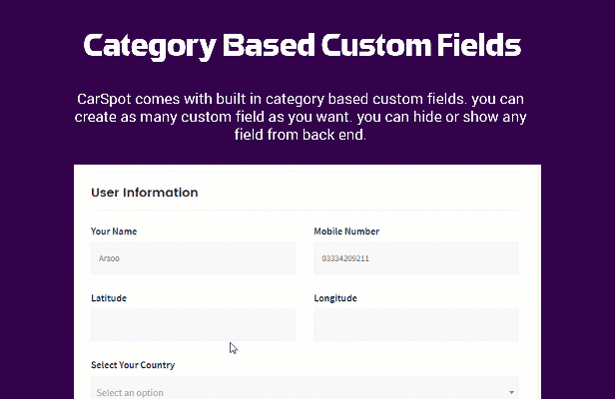Click the 'Select Your Country' label
The width and height of the screenshot is (615, 399).
coord(133,365)
